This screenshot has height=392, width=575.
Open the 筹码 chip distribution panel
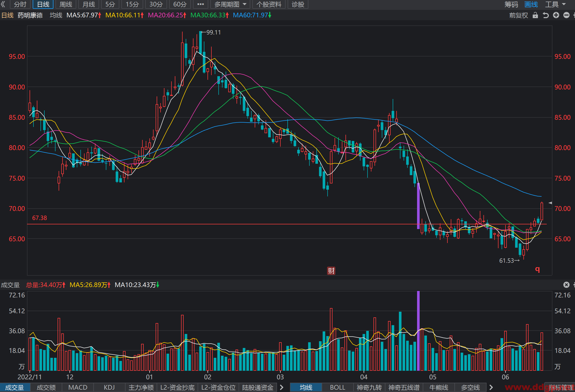(511, 4)
